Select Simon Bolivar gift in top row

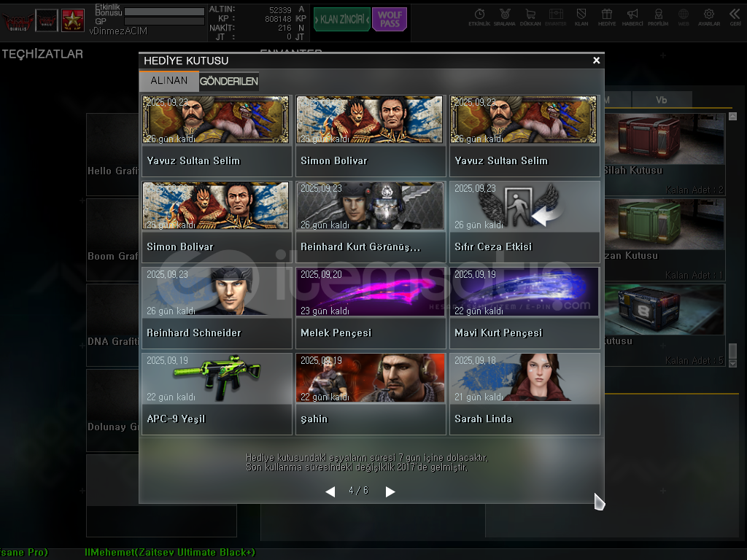371,136
